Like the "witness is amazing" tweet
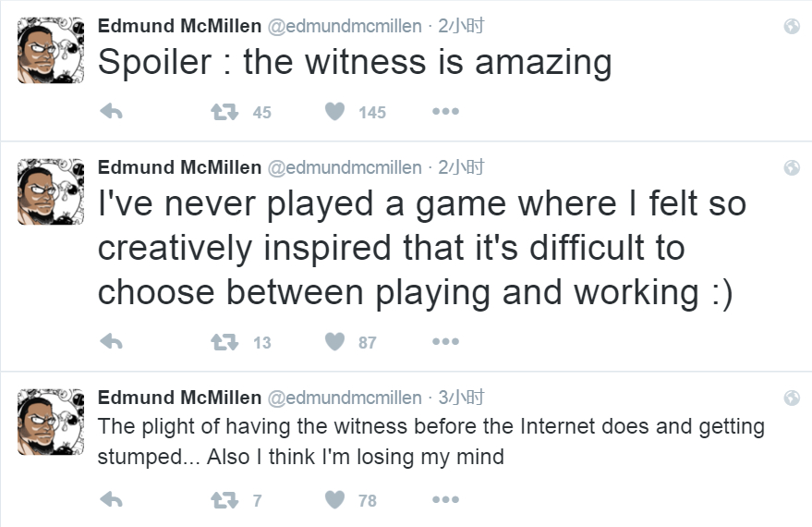Viewport: 812px width, 527px height. point(335,112)
